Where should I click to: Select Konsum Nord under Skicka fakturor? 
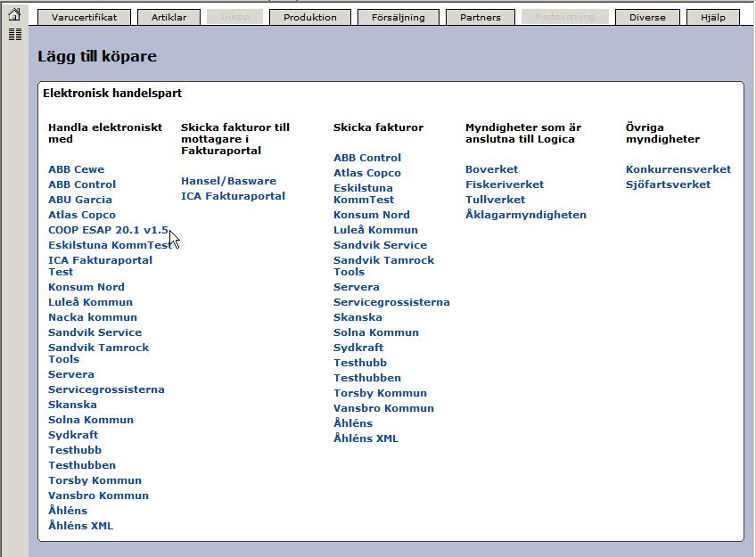tap(372, 215)
